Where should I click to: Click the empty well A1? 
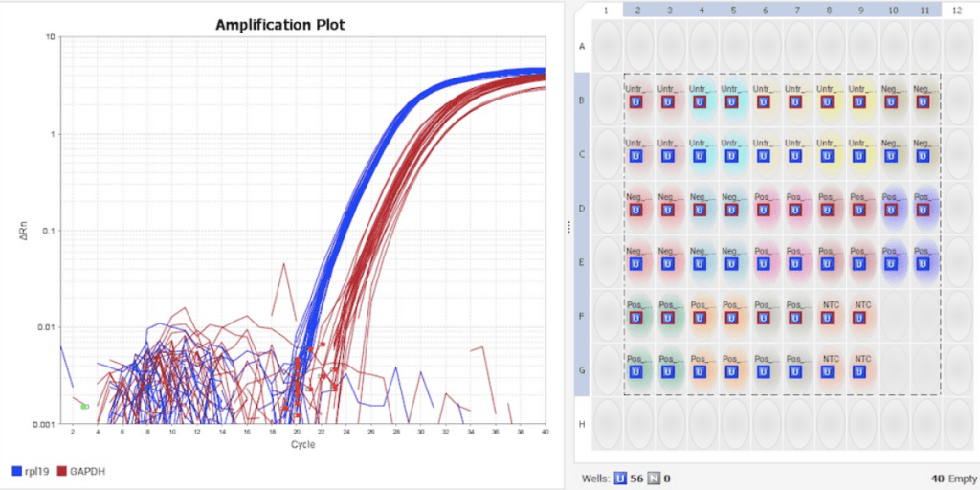tap(607, 46)
